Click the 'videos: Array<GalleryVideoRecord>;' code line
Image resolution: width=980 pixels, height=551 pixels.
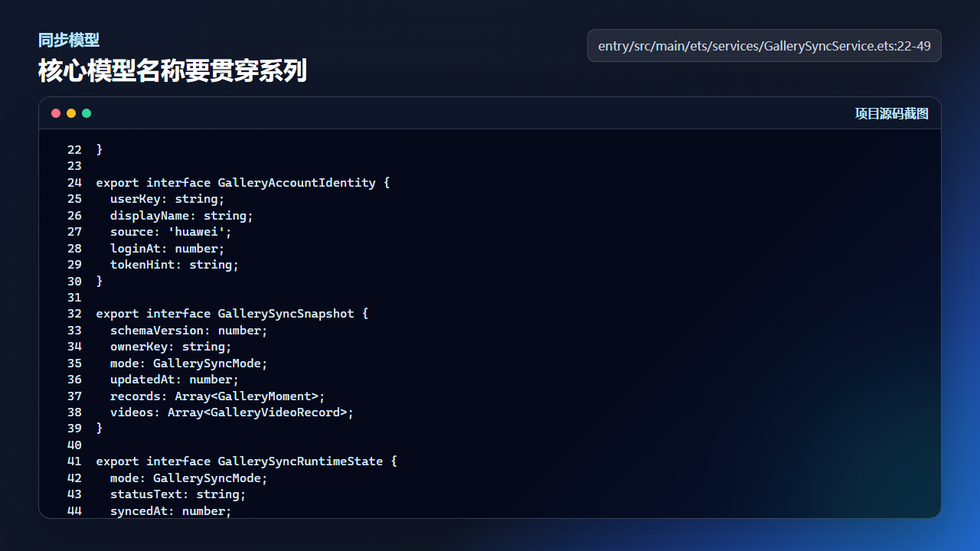tap(232, 412)
